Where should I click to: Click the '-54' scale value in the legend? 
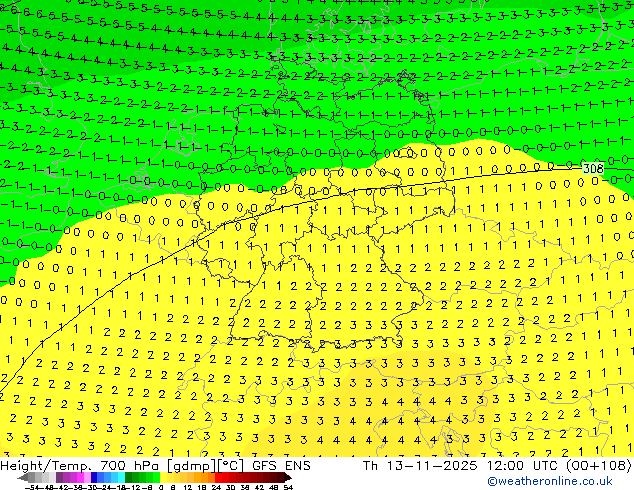[32, 487]
